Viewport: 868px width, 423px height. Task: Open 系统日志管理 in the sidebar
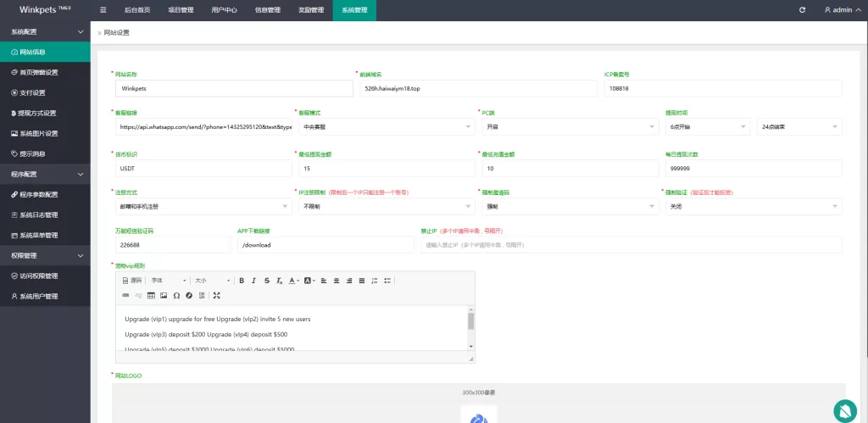point(45,214)
